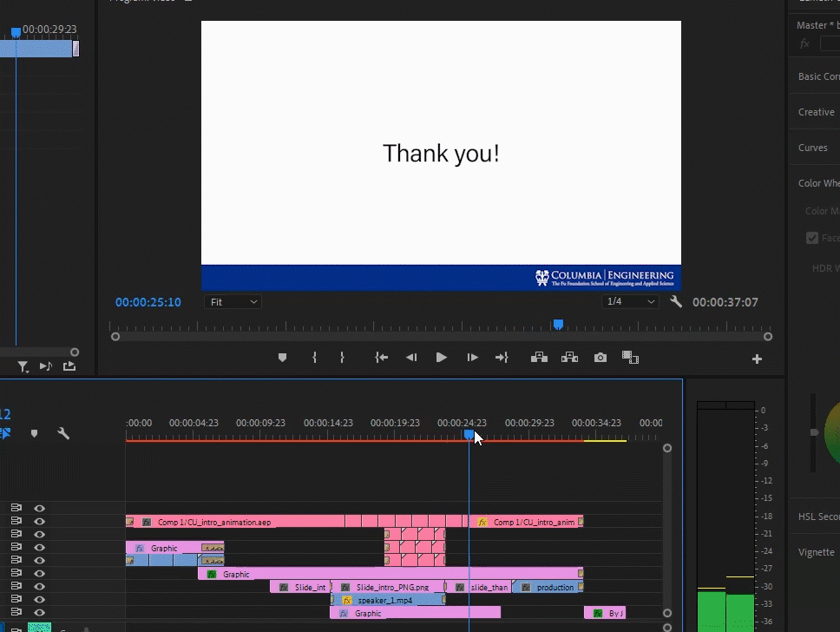Toggle eye for the empty topmost video track
The width and height of the screenshot is (840, 632).
(39, 508)
